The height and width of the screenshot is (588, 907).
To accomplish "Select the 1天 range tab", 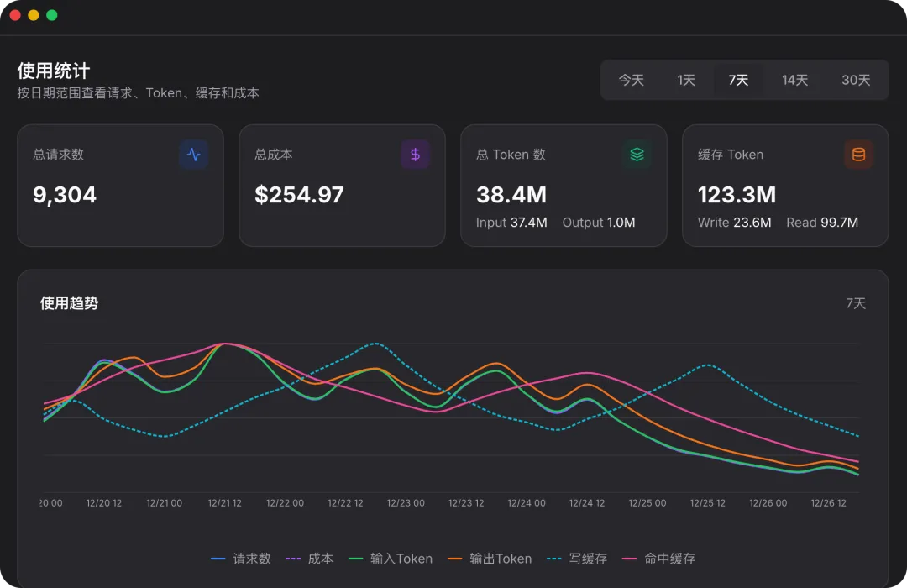I will (686, 80).
